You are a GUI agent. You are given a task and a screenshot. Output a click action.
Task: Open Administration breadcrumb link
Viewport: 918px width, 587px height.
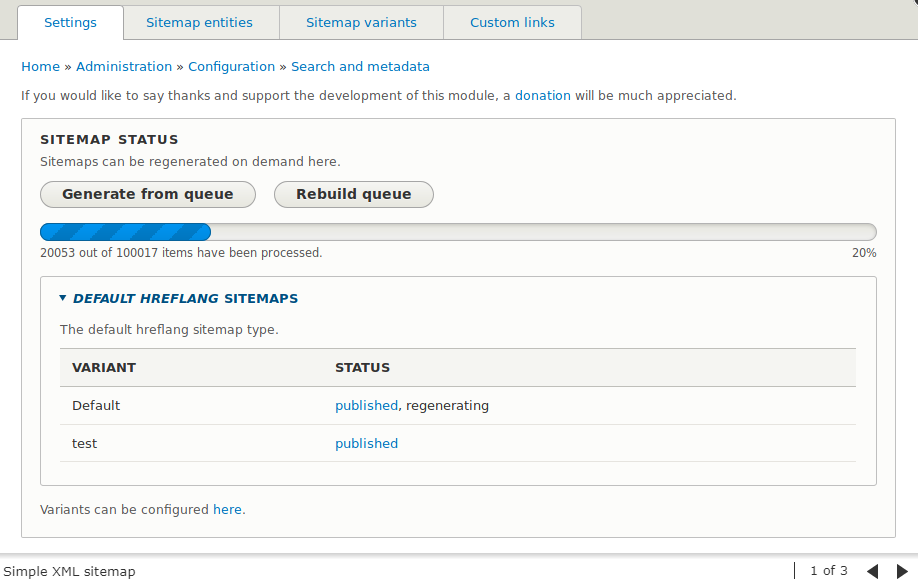[x=124, y=67]
